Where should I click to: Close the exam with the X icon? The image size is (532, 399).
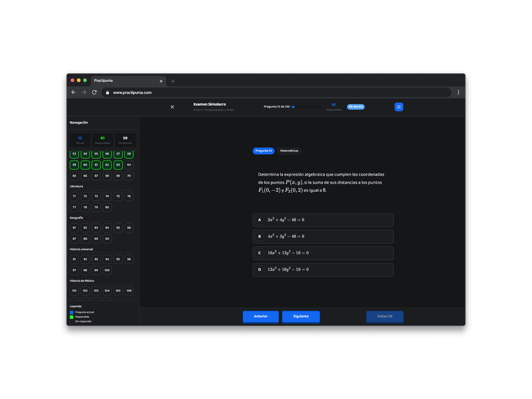pos(172,107)
